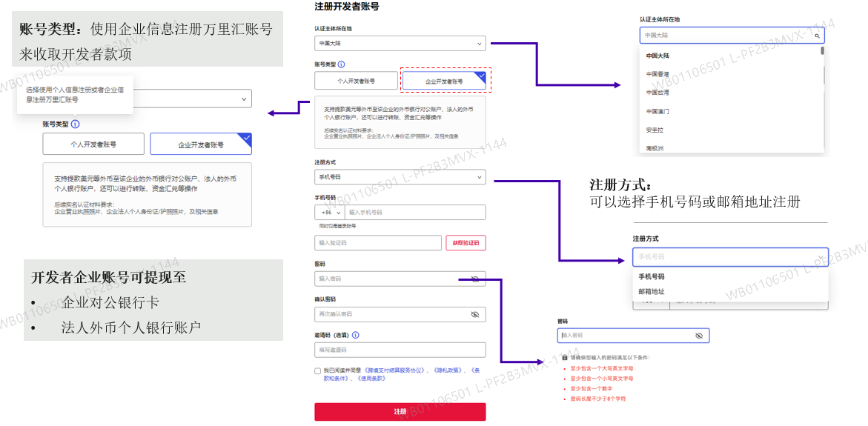Select 个人开发者账号 in the center form
Viewport: 868px width, 426px height.
356,80
